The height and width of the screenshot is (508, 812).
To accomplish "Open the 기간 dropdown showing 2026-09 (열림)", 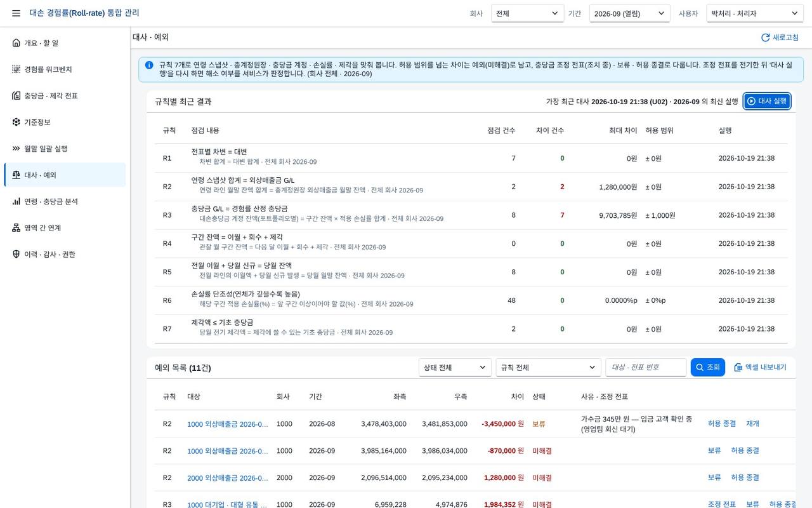I will click(629, 13).
